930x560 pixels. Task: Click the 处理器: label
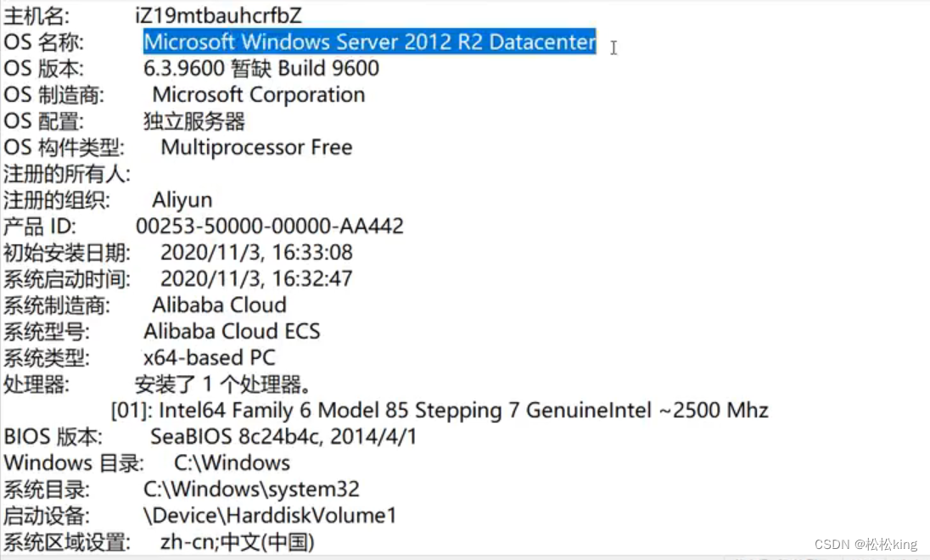36,384
